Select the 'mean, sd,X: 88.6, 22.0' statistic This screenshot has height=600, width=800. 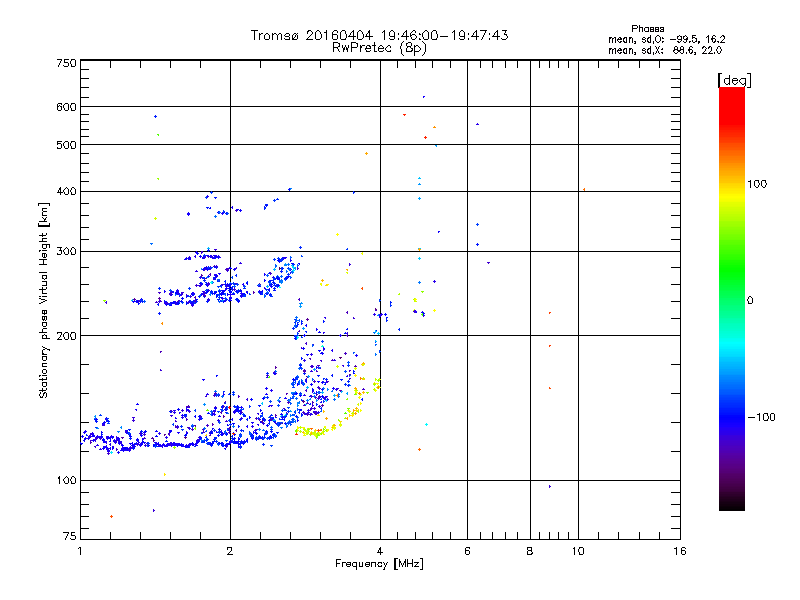coord(665,50)
